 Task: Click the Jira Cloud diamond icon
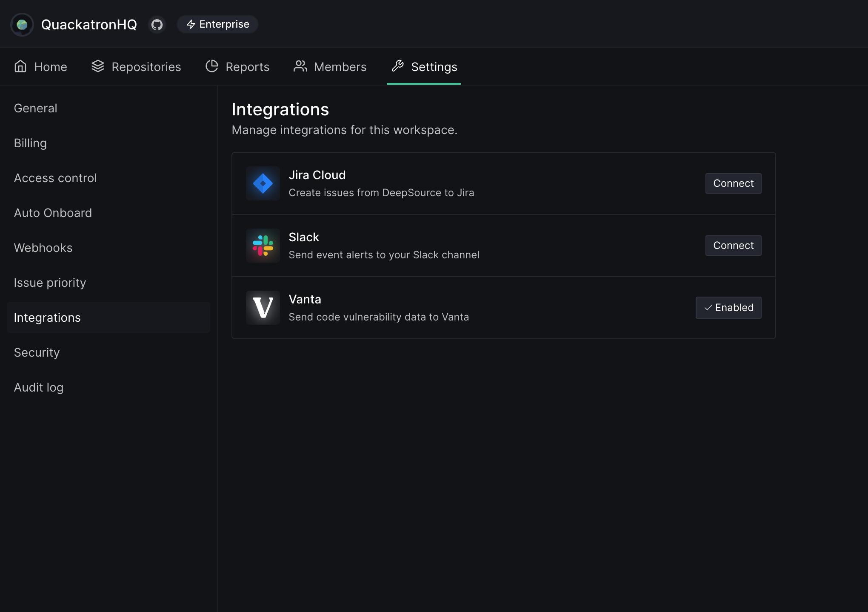click(263, 183)
